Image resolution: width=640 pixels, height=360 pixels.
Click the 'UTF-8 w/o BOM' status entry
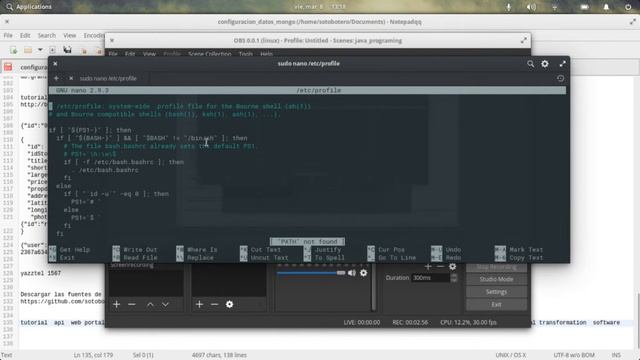(574, 356)
